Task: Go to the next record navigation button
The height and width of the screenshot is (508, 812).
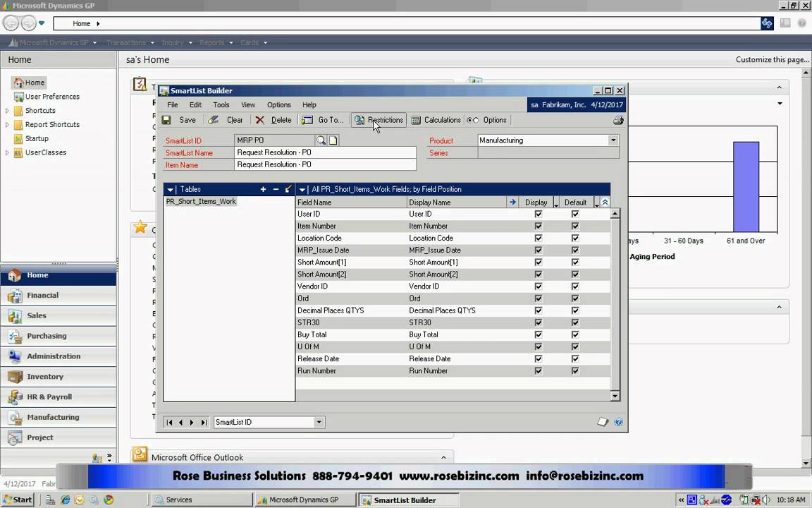Action: [x=192, y=423]
